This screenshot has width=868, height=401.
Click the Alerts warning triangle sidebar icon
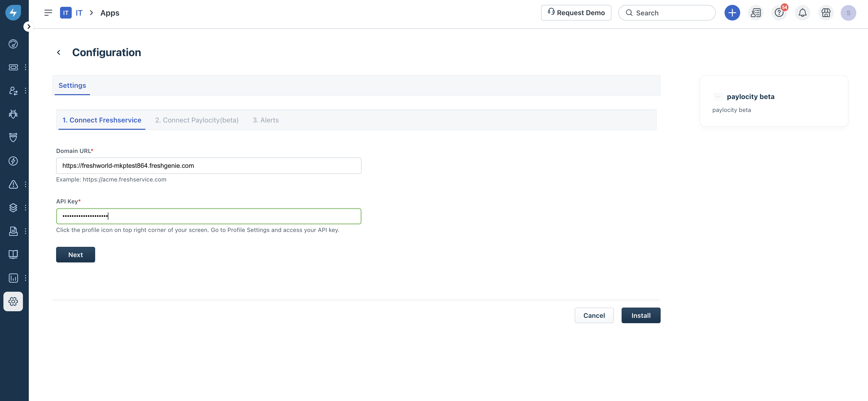pyautogui.click(x=13, y=184)
